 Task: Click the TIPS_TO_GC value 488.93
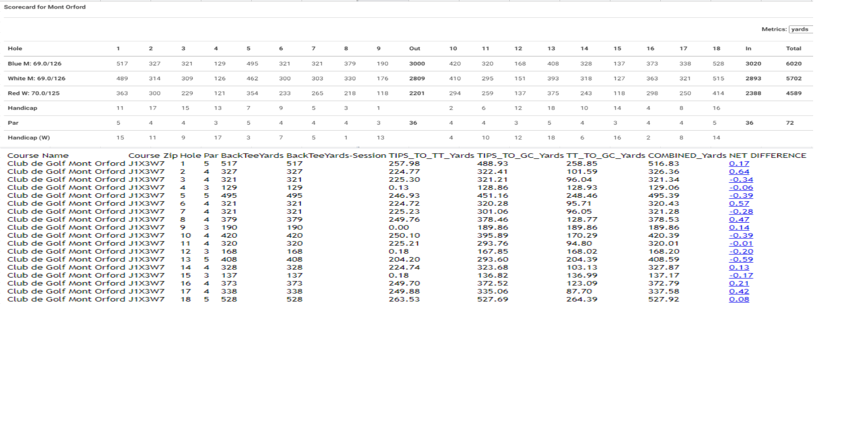coord(493,164)
